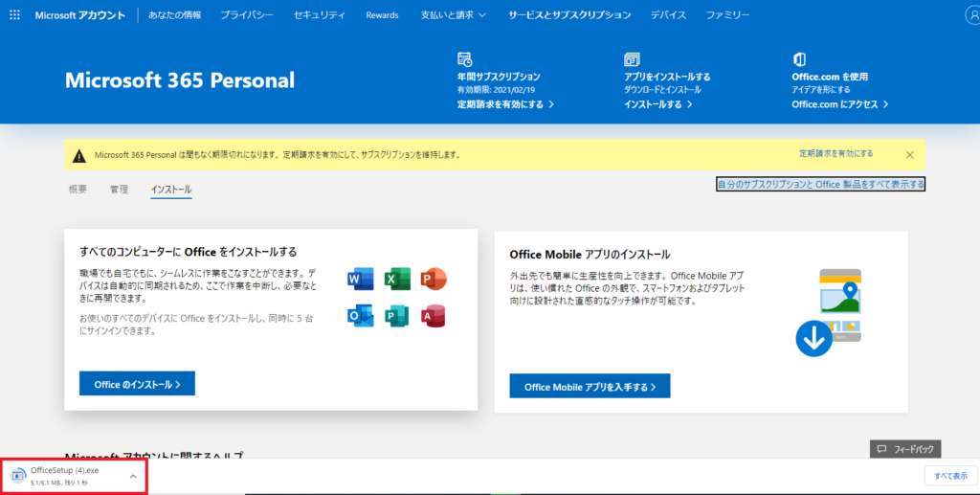Click the Office.com logo icon
Screen dimensions: 980x495
click(799, 59)
